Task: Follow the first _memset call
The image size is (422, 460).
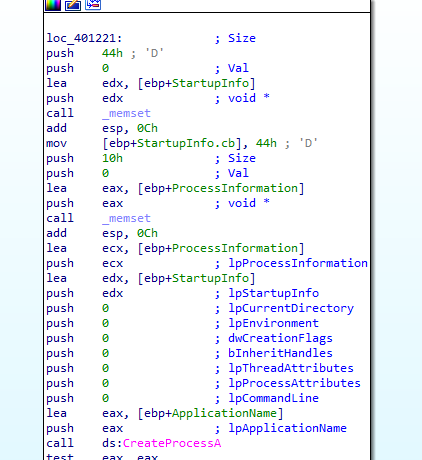Action: [126, 114]
